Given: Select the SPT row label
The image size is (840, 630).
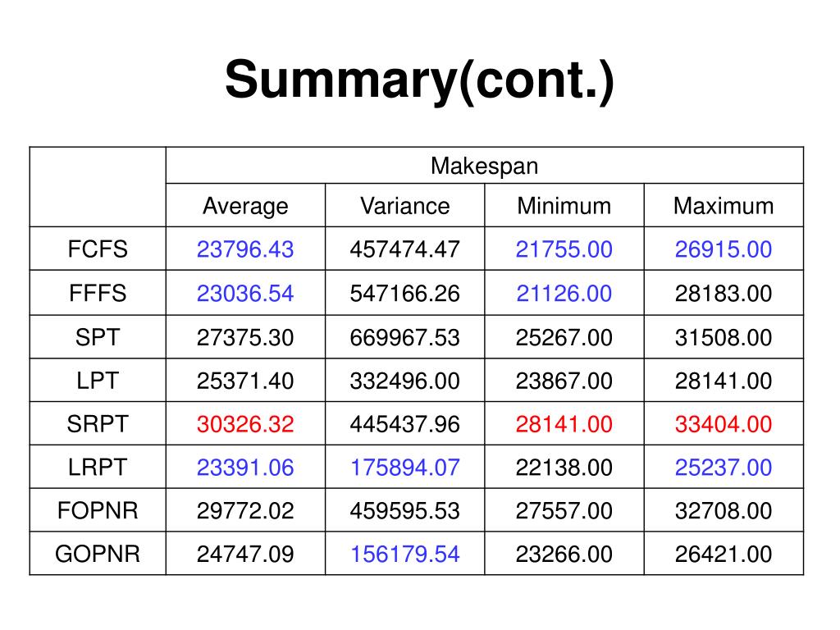Looking at the screenshot, I should coord(98,337).
